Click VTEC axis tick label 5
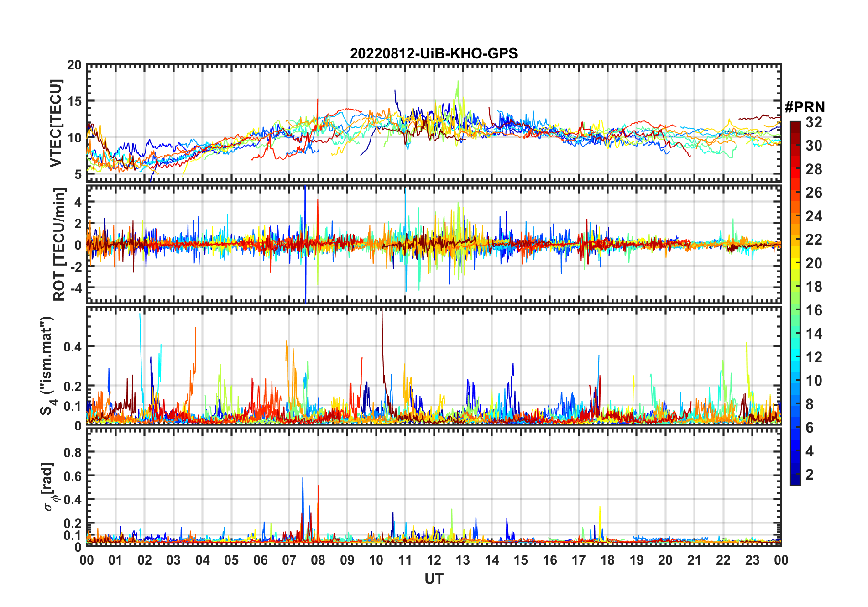The width and height of the screenshot is (868, 607). click(78, 174)
